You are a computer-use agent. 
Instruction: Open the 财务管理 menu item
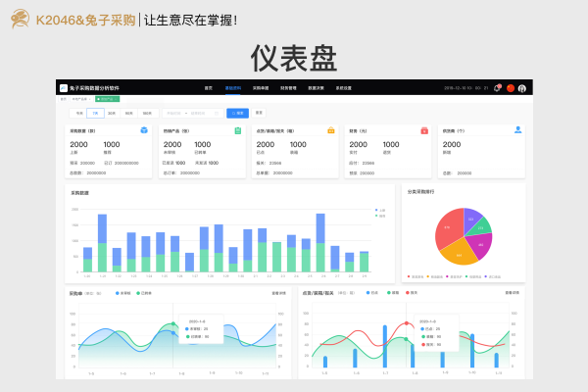coord(288,88)
